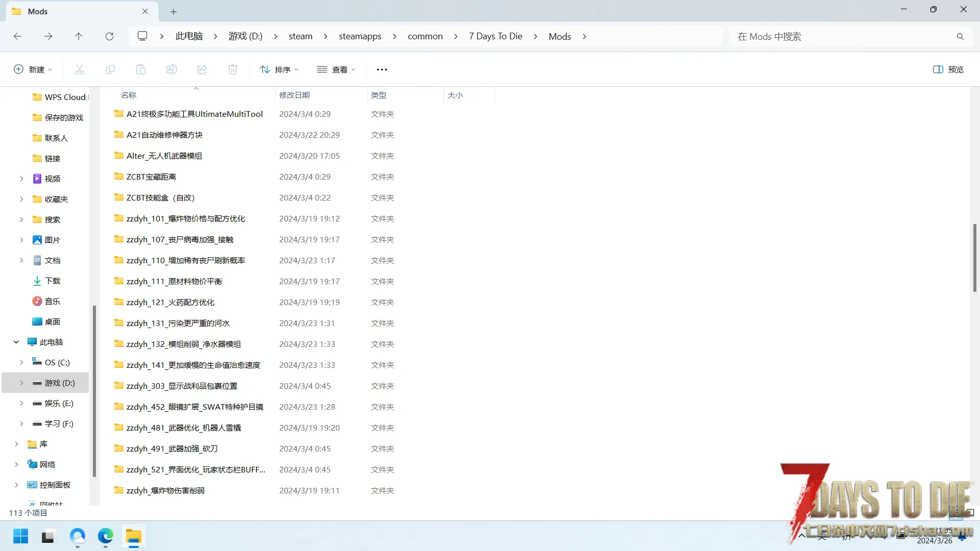
Task: Sort by 大小 column header
Action: (469, 95)
